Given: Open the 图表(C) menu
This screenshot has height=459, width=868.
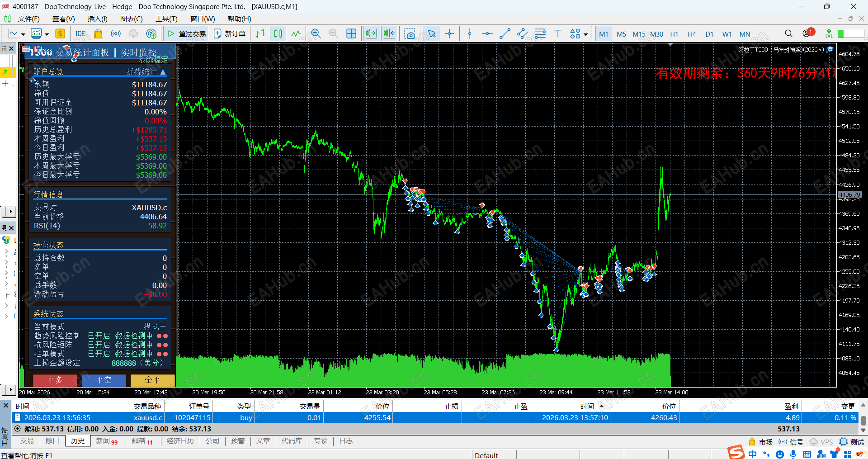Looking at the screenshot, I should click(x=132, y=19).
